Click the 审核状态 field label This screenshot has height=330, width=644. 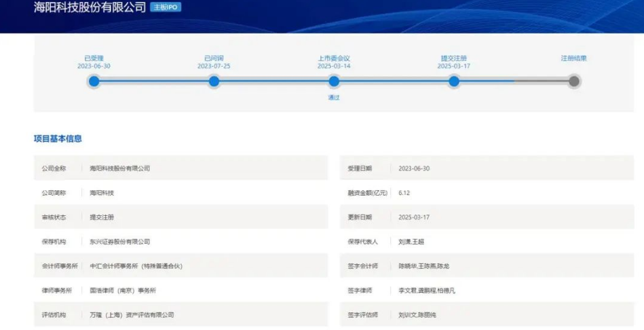click(54, 217)
